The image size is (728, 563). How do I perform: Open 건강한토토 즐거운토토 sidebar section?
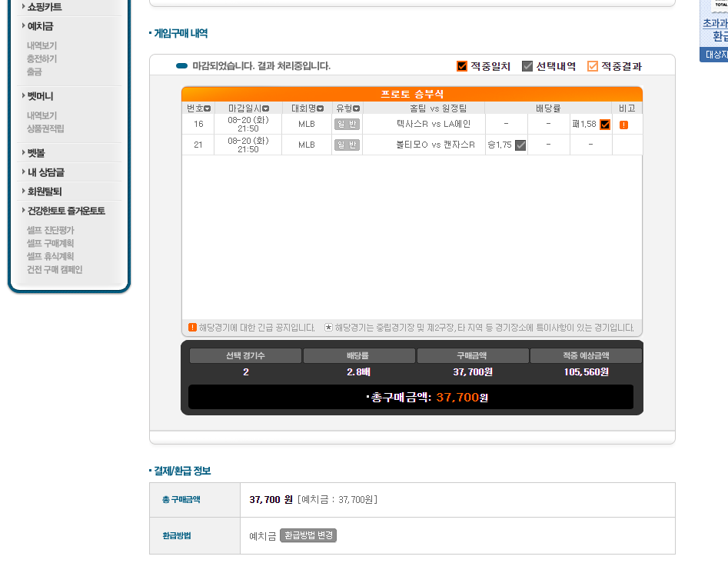coord(66,211)
